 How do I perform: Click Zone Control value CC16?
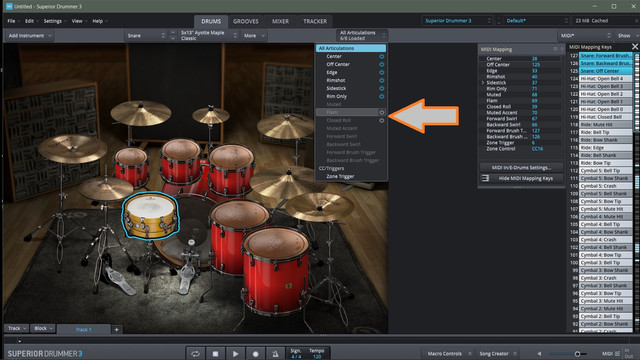[x=537, y=149]
